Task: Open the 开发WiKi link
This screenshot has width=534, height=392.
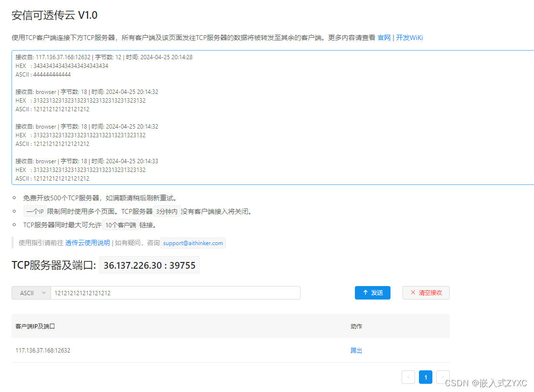Action: point(410,37)
